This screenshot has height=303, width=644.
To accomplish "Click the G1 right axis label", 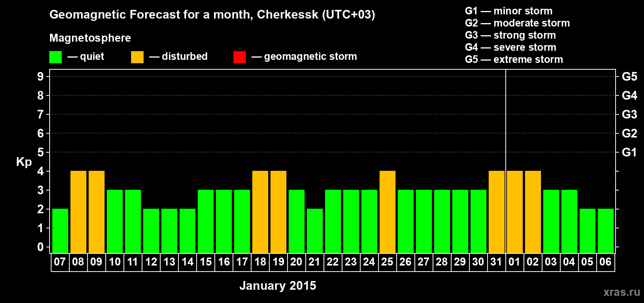I will tap(630, 152).
